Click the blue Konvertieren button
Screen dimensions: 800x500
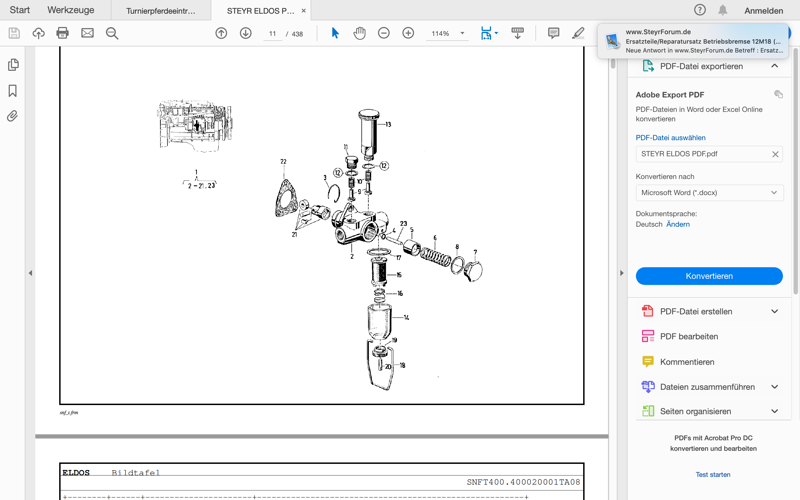pyautogui.click(x=708, y=276)
